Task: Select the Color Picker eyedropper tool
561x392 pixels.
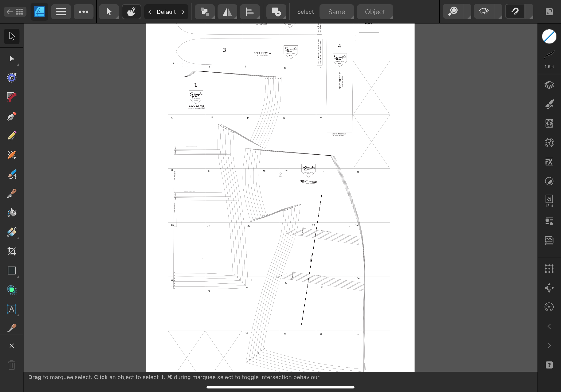Action: point(12,328)
